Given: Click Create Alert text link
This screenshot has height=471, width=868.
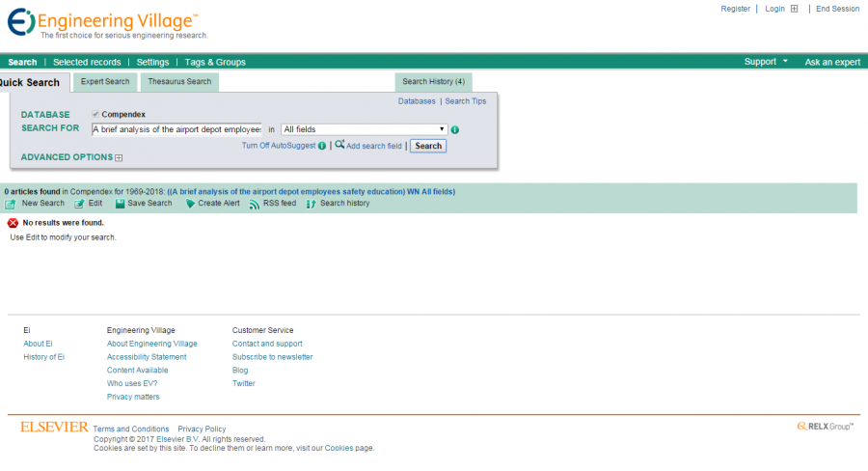Looking at the screenshot, I should [219, 204].
